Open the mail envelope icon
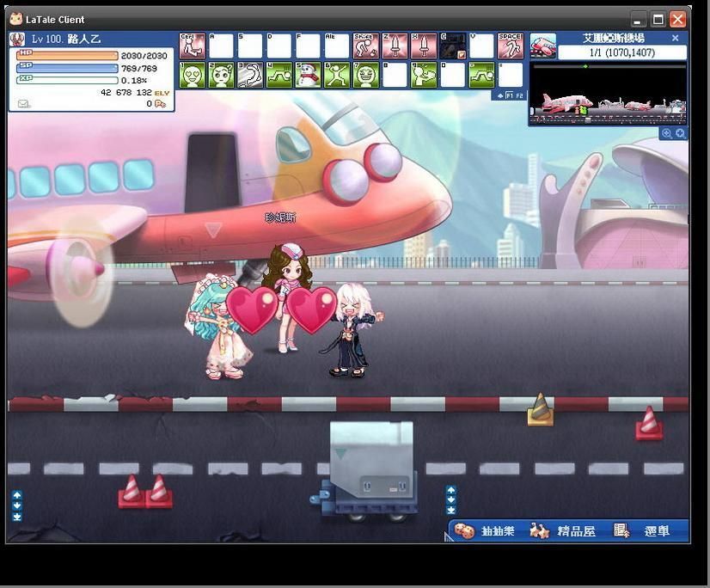The height and width of the screenshot is (588, 710). pos(23,104)
